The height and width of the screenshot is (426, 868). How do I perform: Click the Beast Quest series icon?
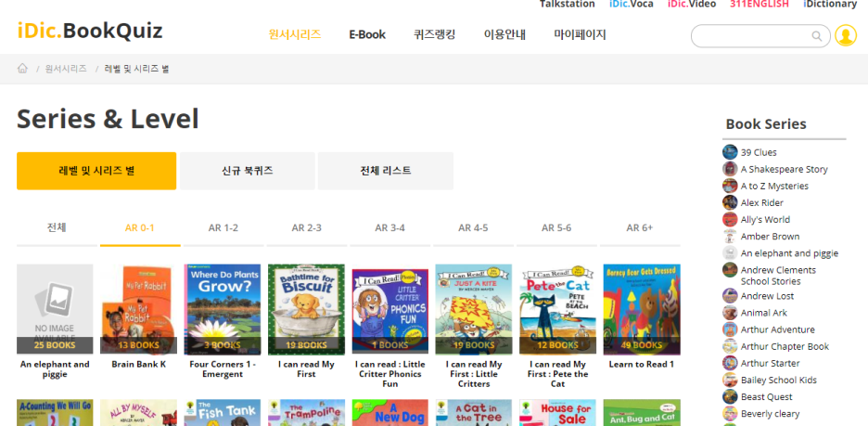730,396
